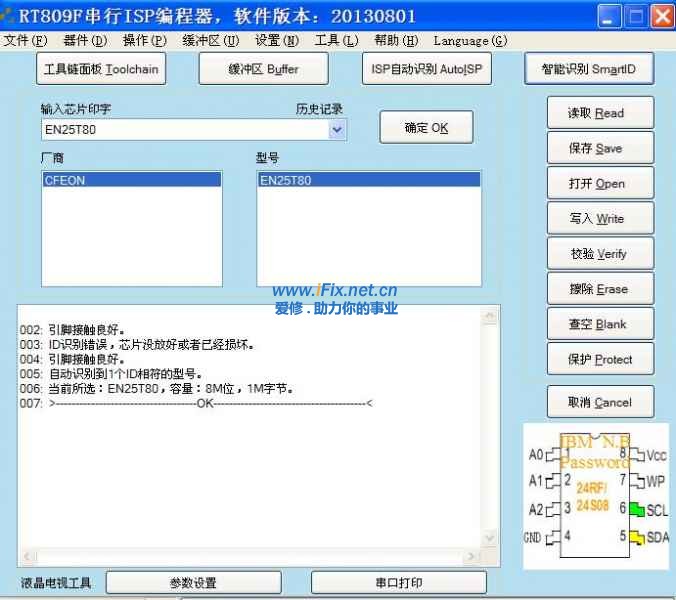Click the chip pinout diagram image
676x600 pixels.
(x=596, y=496)
